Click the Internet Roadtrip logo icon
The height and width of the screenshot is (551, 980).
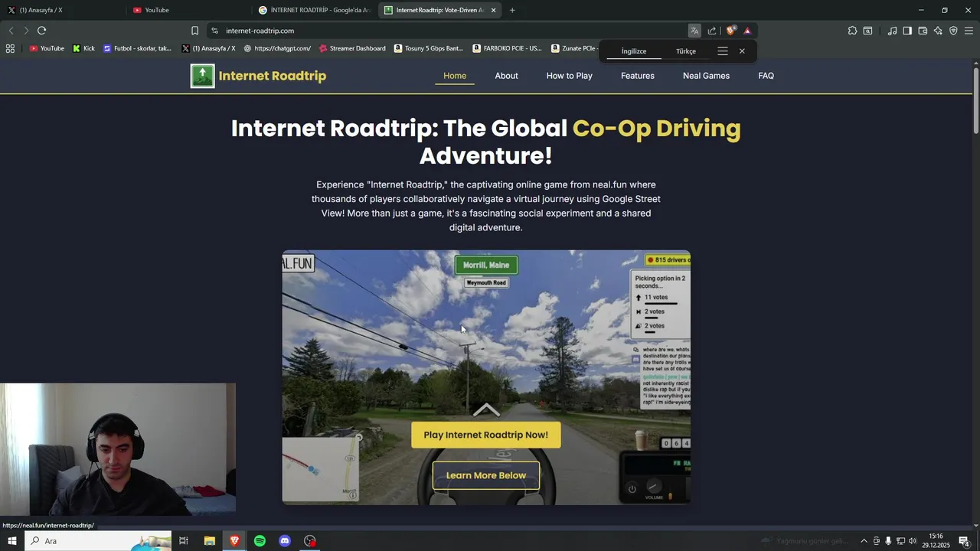[202, 76]
